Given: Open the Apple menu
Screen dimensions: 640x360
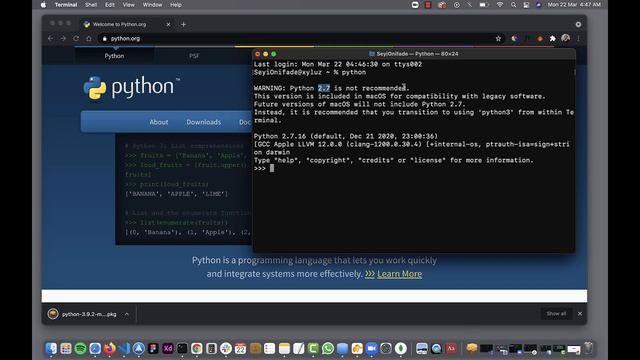Looking at the screenshot, I should click(43, 5).
